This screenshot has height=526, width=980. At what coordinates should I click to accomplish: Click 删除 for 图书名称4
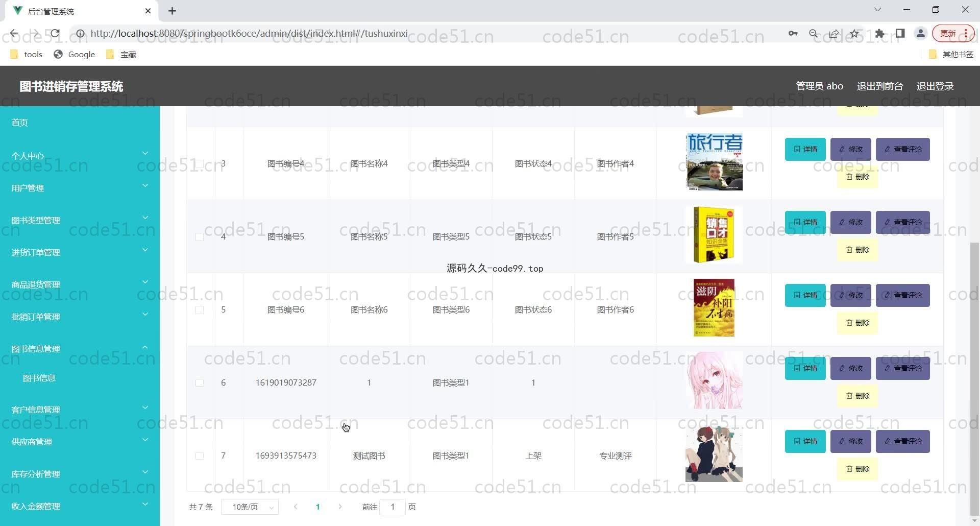point(857,177)
